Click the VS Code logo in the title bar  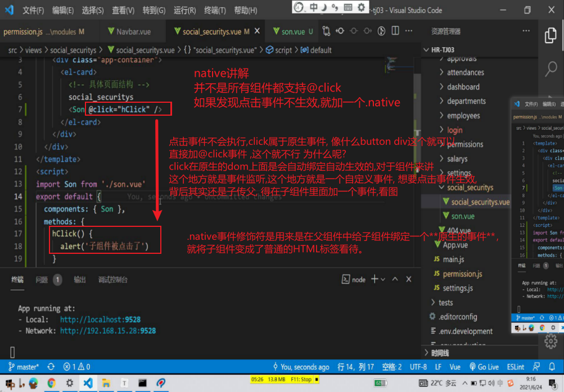pyautogui.click(x=9, y=10)
